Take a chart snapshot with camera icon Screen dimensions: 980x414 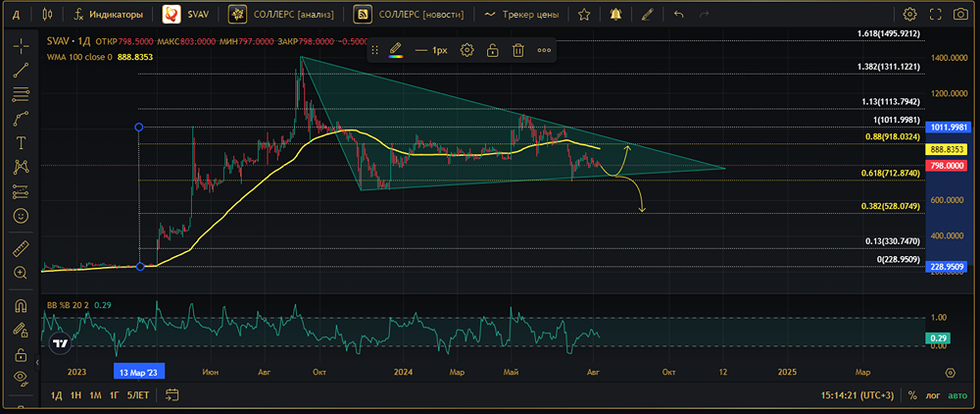pyautogui.click(x=961, y=15)
